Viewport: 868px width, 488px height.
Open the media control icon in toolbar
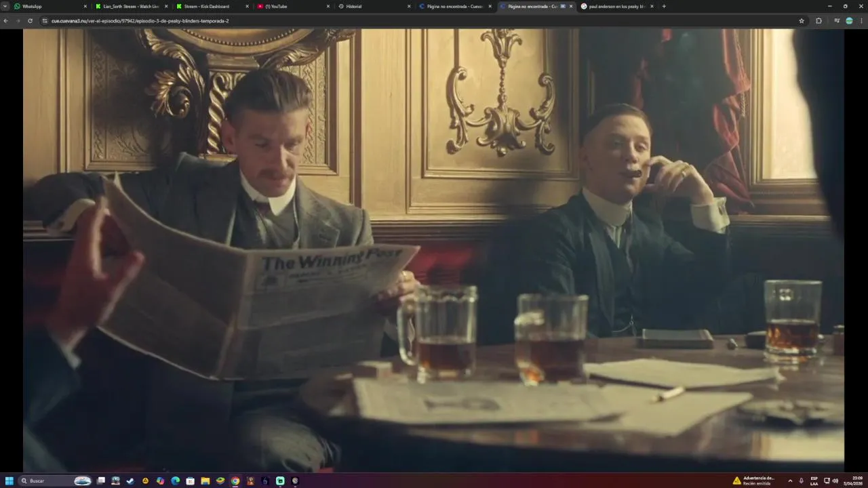click(837, 21)
